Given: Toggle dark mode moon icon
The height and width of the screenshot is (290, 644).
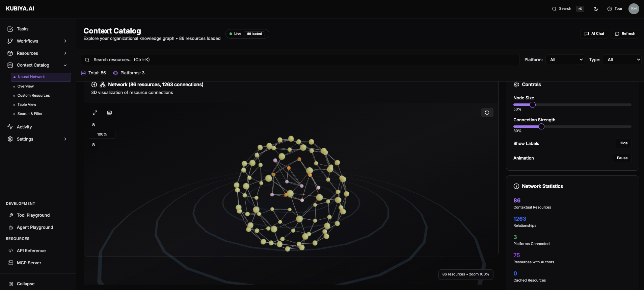Looking at the screenshot, I should 596,9.
